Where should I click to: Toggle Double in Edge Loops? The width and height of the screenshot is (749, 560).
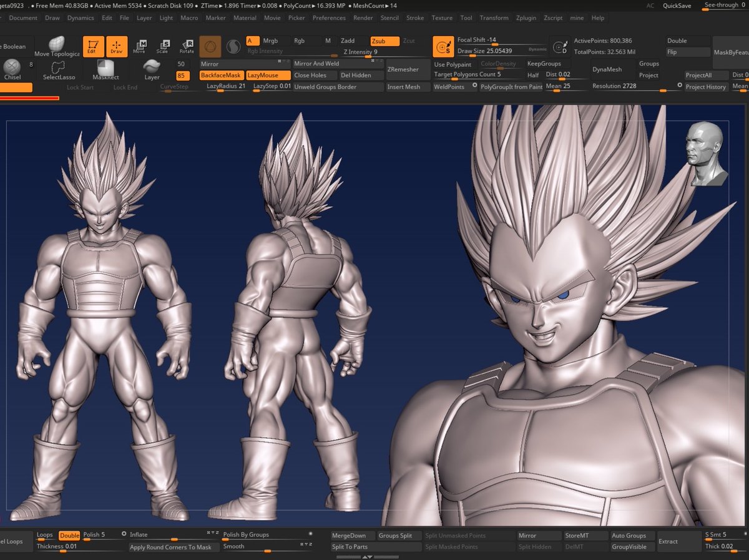69,535
